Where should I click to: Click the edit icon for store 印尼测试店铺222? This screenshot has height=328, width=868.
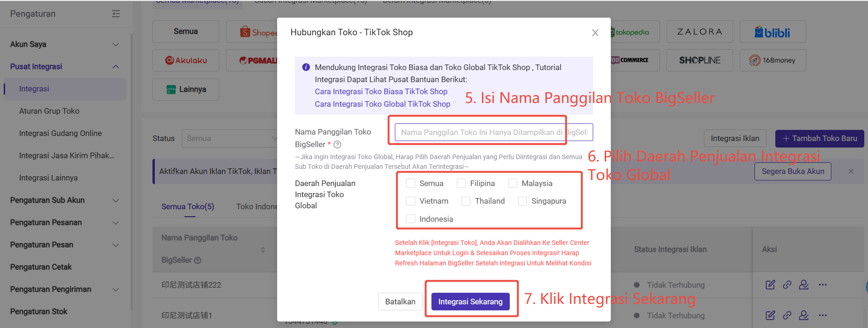pos(770,285)
